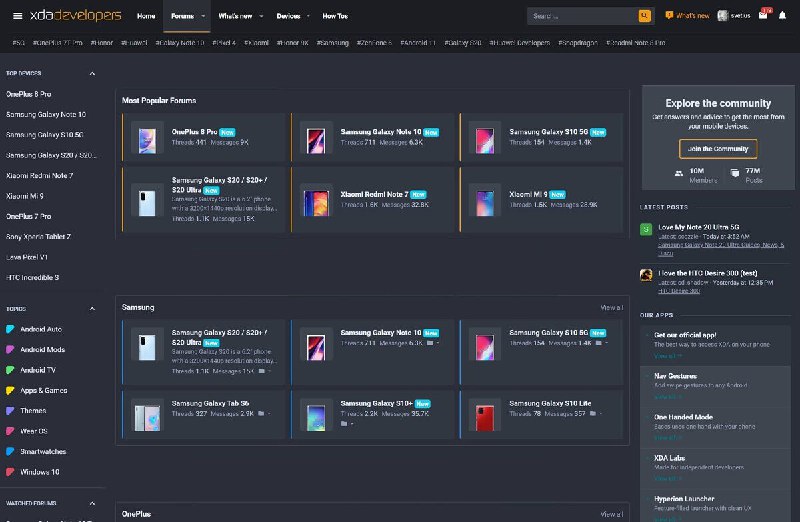Collapse the Topics sidebar section

(92, 309)
